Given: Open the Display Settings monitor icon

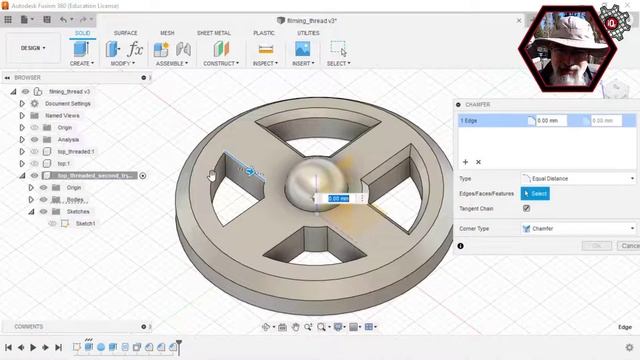Looking at the screenshot, I should (x=338, y=327).
